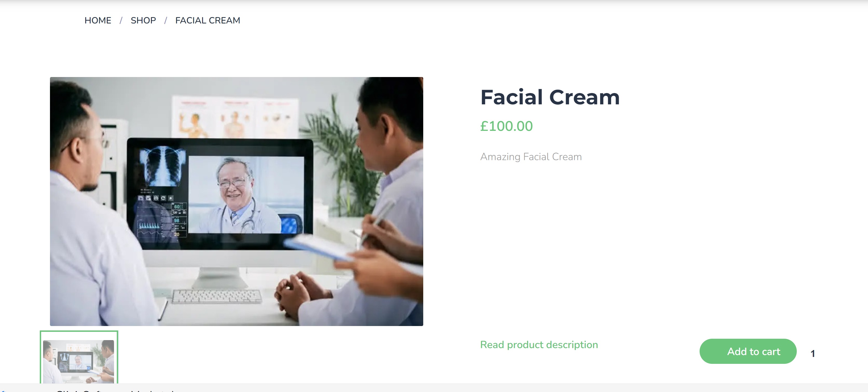Click the Amazing Facial Cream description text
Viewport: 868px width, 392px height.
click(531, 157)
